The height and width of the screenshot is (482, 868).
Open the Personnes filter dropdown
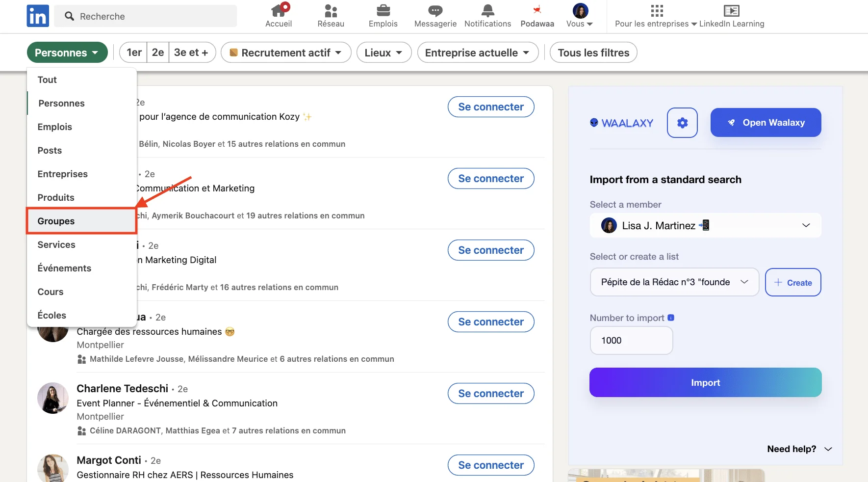tap(67, 53)
